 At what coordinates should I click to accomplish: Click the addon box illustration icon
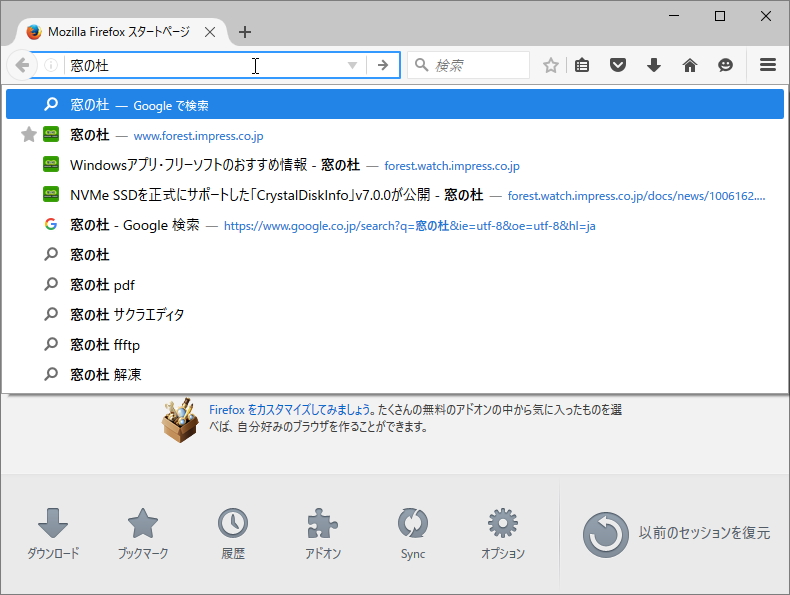[x=180, y=420]
